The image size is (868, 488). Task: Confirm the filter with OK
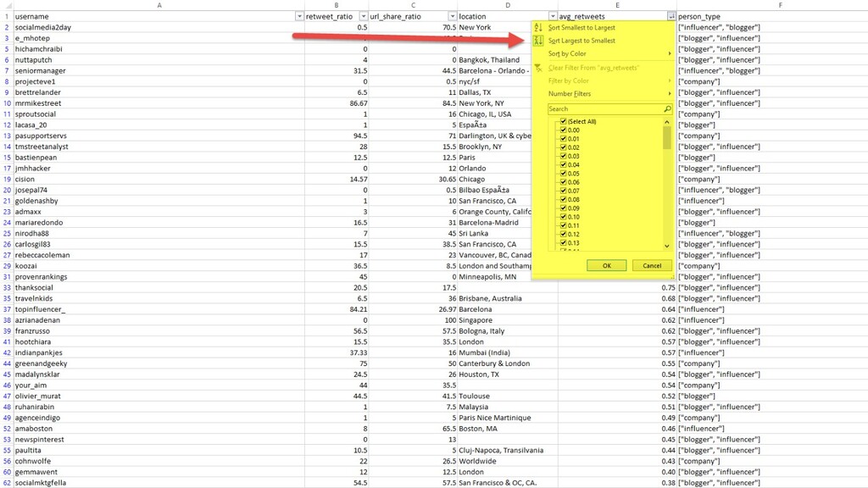(x=607, y=265)
